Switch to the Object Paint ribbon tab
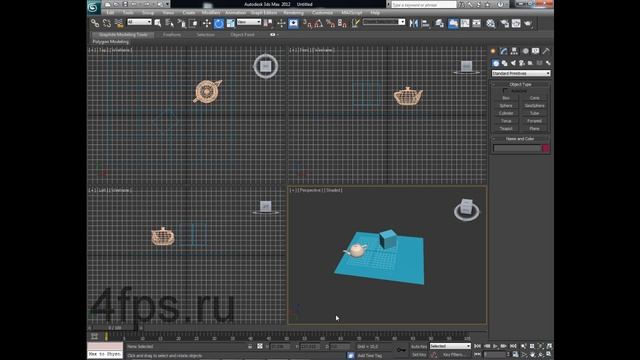 coord(242,35)
